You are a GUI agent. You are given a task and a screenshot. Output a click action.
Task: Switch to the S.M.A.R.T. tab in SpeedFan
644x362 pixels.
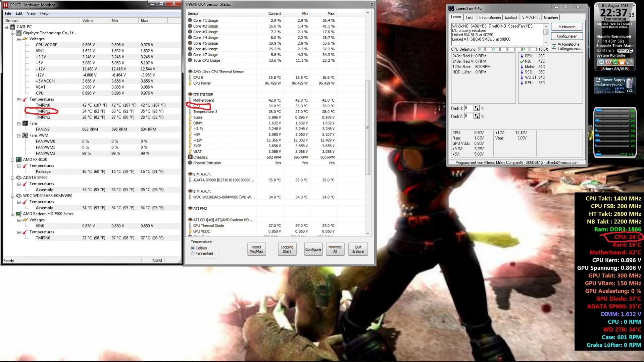pyautogui.click(x=531, y=17)
